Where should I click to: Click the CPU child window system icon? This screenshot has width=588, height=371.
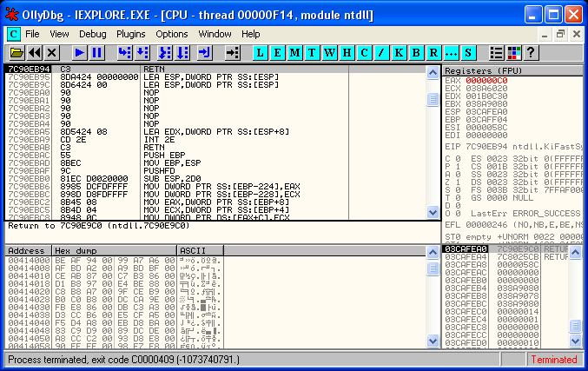click(14, 34)
